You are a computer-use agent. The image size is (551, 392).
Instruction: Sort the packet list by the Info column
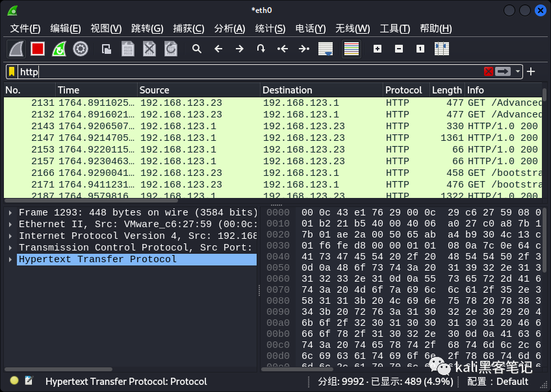click(504, 90)
